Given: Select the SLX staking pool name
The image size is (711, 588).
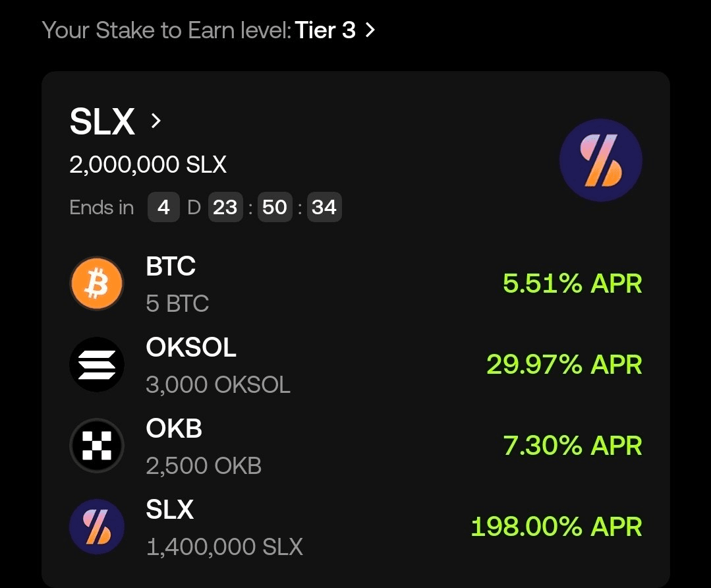Looking at the screenshot, I should tap(169, 509).
